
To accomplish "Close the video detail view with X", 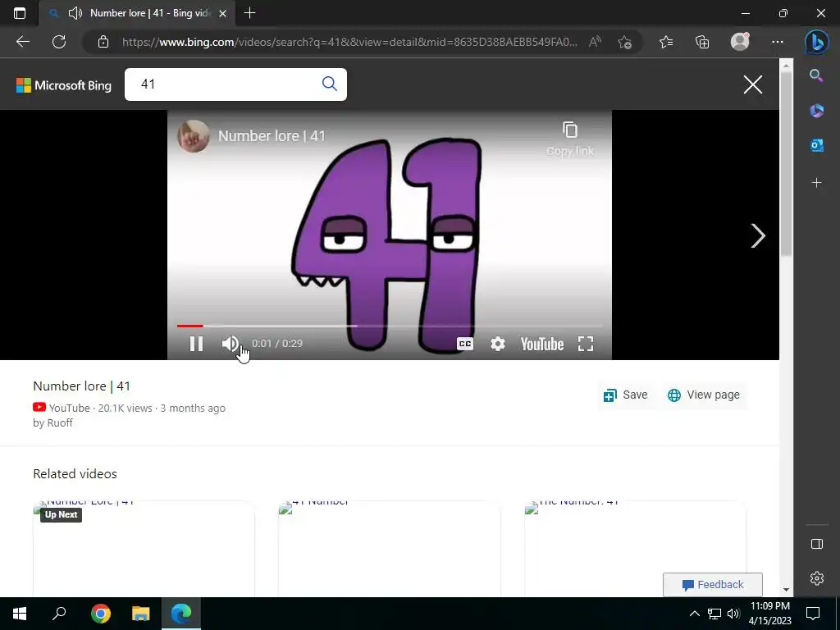I will 753,84.
